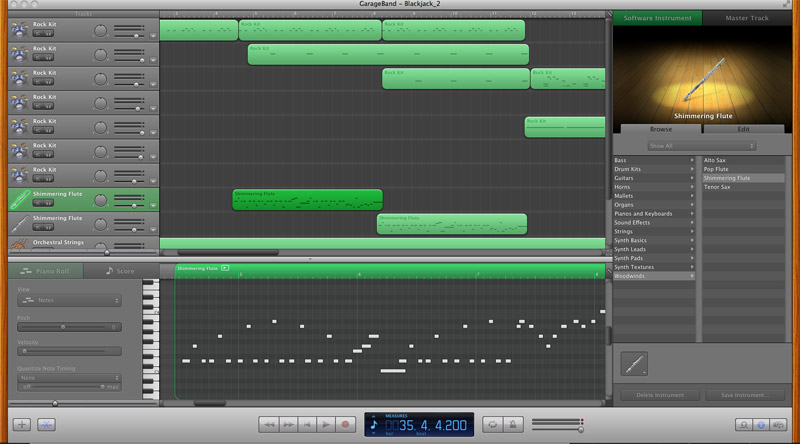The width and height of the screenshot is (800, 444).
Task: Solo the unselected Shimmering Flute track
Action: [48, 227]
